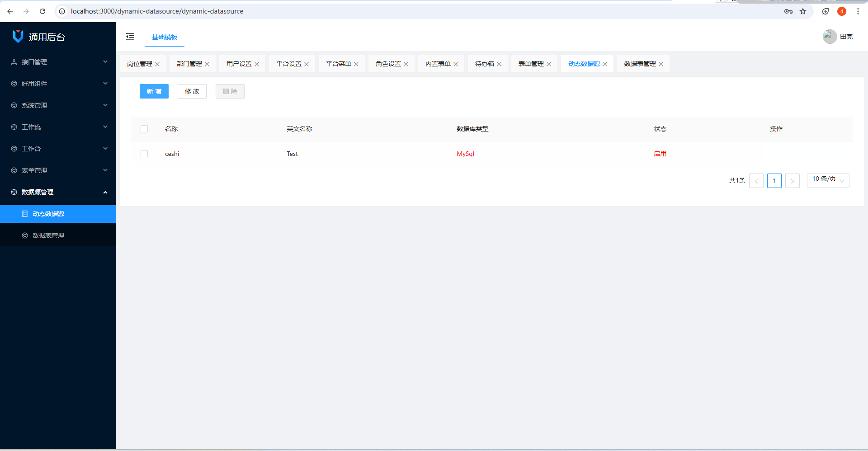Click the 修改 button
868x451 pixels.
[192, 91]
